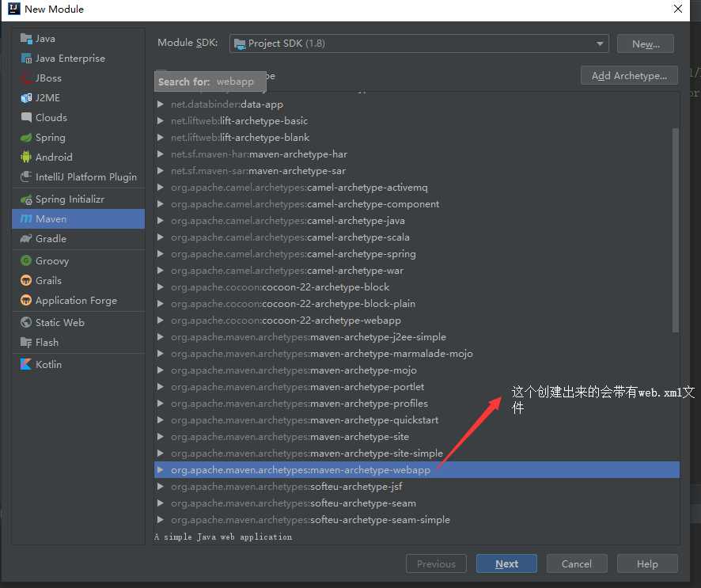Choose Spring Initializr in the sidebar
The height and width of the screenshot is (588, 701).
point(78,199)
